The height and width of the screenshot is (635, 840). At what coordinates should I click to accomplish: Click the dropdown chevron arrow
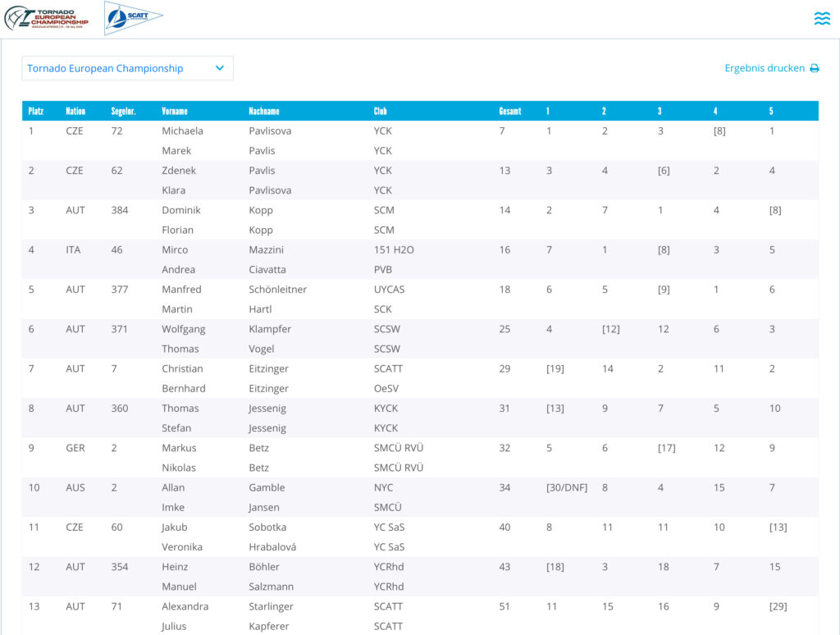click(220, 68)
